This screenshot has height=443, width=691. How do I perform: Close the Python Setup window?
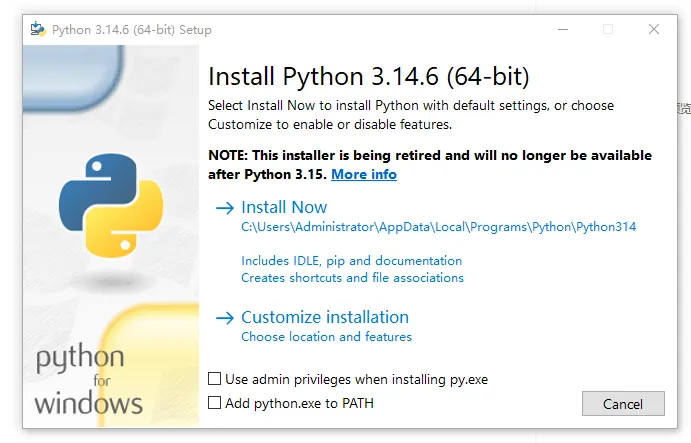tap(654, 30)
